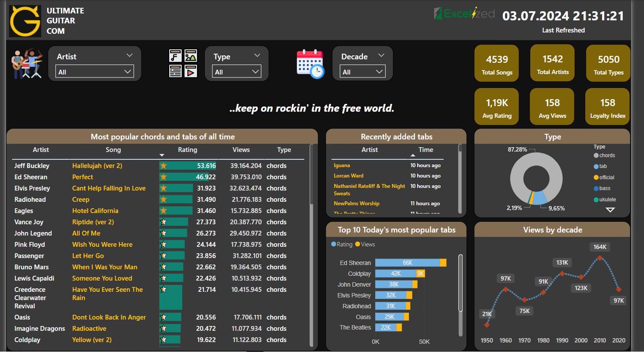Image resolution: width=644 pixels, height=352 pixels.
Task: Click Jeff Buckley artist cell
Action: tap(32, 166)
